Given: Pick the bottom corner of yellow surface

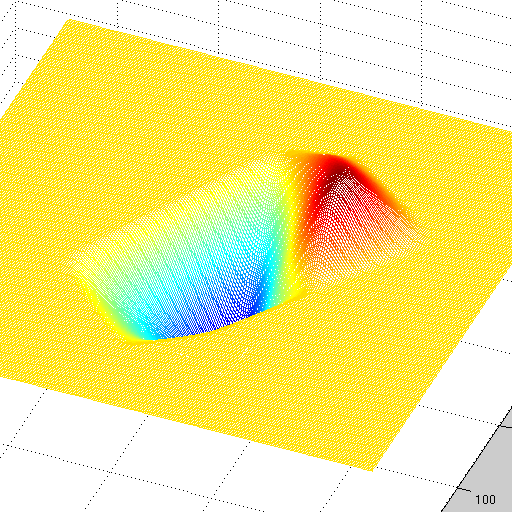Looking at the screenshot, I should pyautogui.click(x=372, y=469).
